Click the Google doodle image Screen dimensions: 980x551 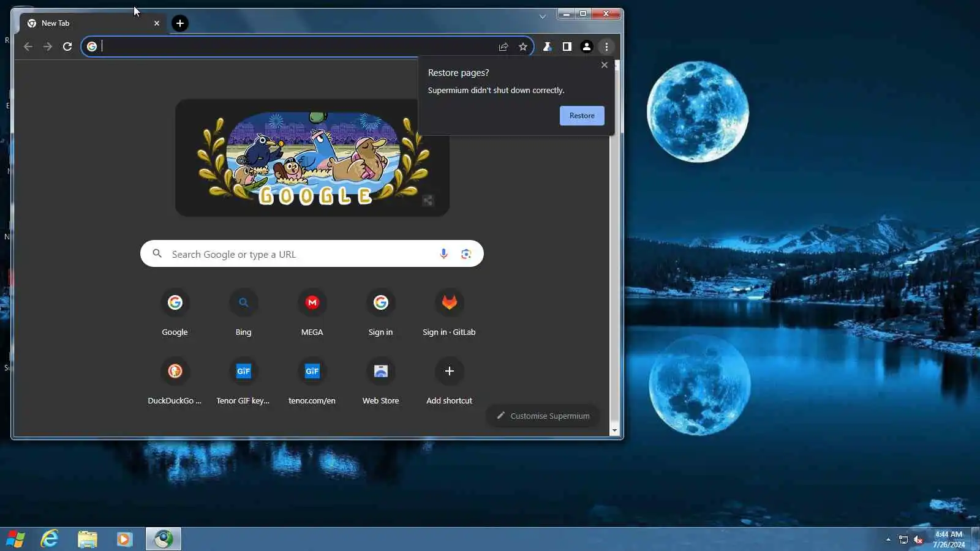click(312, 157)
